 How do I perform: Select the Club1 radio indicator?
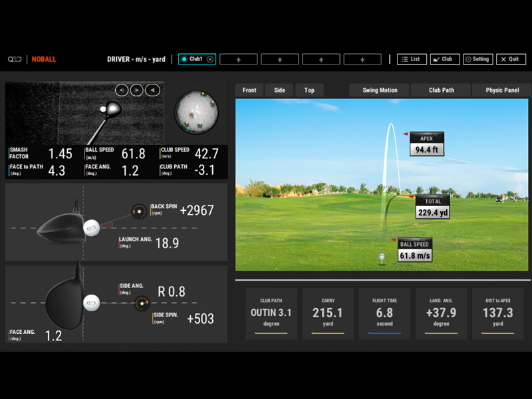pos(184,59)
